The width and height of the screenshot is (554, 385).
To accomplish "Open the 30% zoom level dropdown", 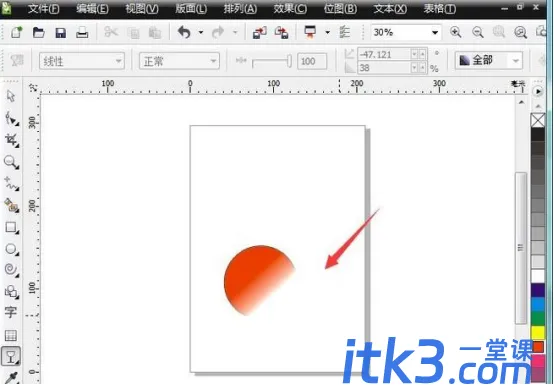I will tap(406, 33).
